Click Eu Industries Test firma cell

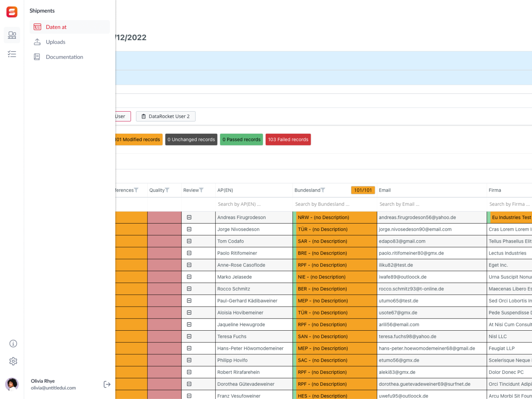(x=510, y=218)
